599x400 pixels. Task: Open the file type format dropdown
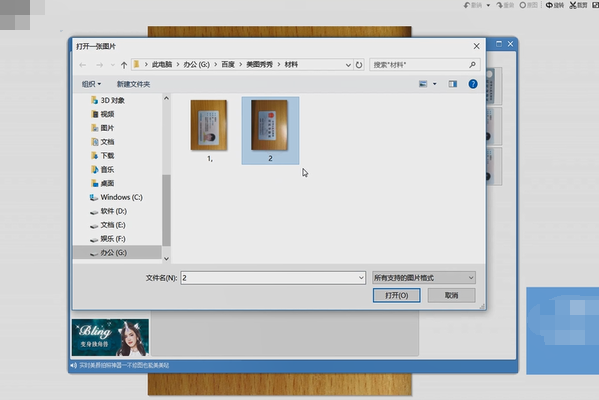coord(424,278)
